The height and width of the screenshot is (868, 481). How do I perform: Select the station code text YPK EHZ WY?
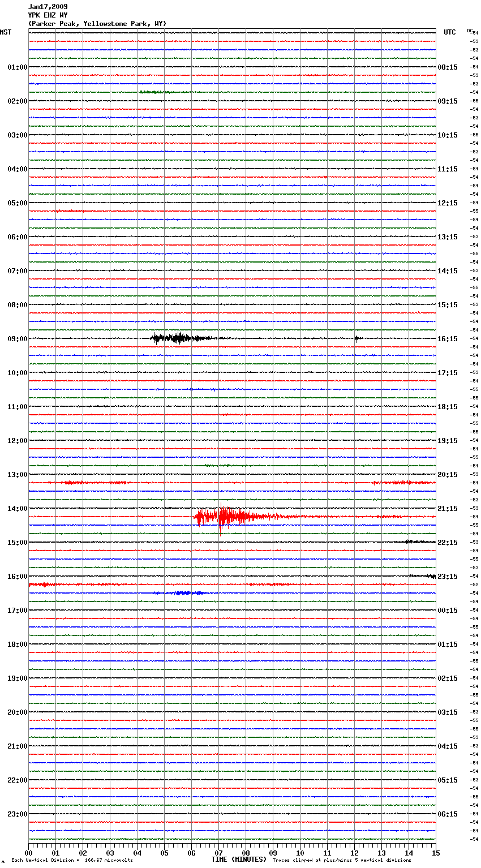click(x=48, y=15)
